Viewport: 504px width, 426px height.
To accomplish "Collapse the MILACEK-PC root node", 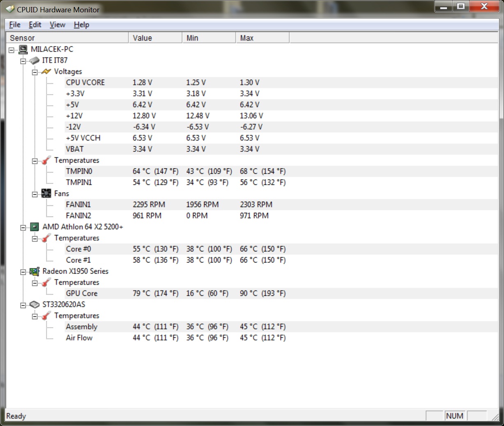I will point(12,50).
